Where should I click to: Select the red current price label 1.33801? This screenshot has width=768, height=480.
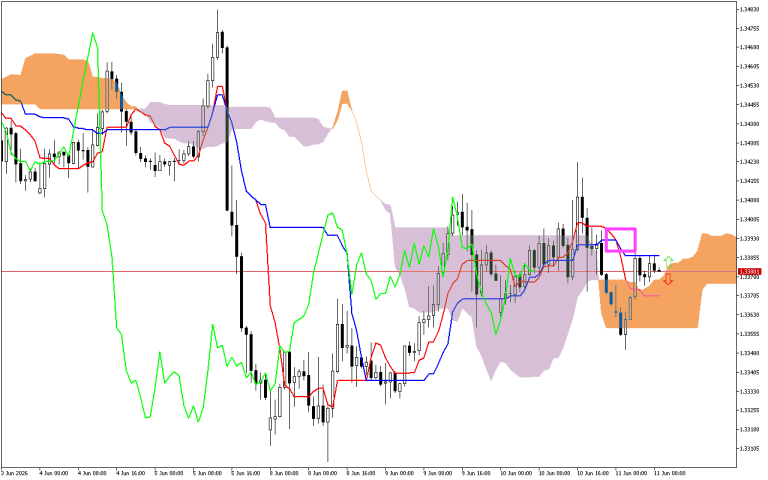[x=749, y=271]
